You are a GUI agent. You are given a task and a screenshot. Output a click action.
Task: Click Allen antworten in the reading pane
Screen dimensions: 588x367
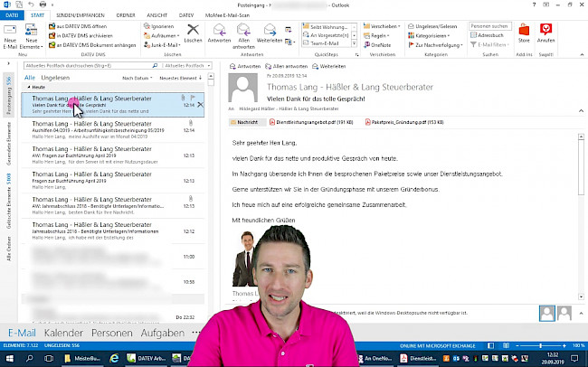pyautogui.click(x=286, y=66)
